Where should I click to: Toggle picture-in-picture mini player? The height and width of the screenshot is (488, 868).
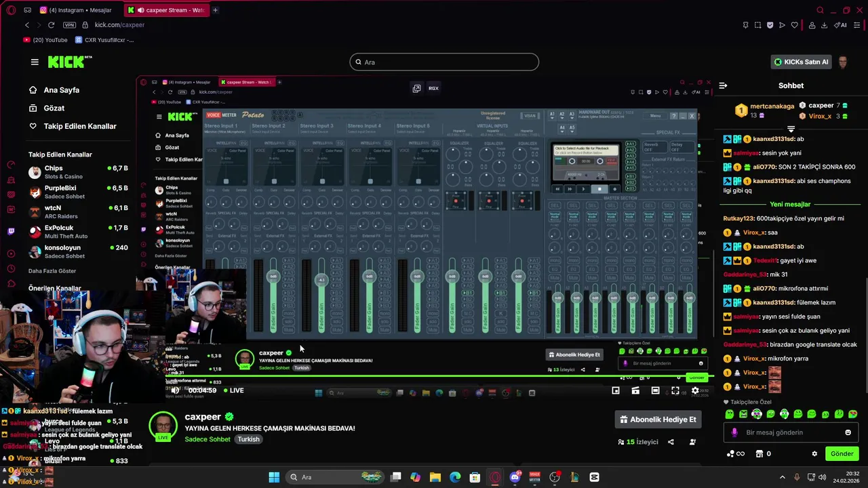tap(616, 390)
